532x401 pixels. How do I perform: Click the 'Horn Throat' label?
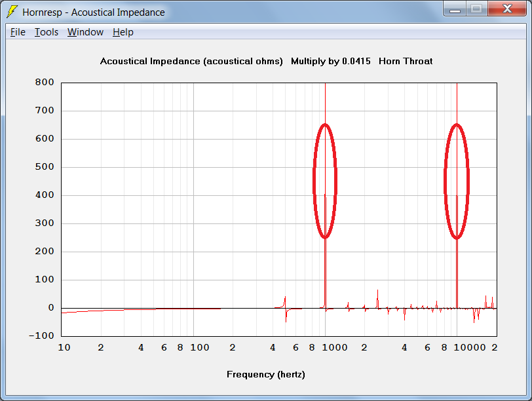[x=406, y=62]
